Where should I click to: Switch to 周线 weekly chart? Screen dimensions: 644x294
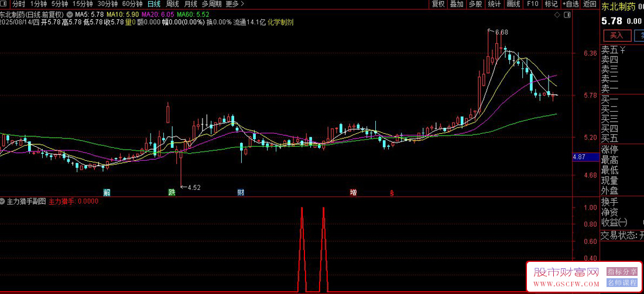172,4
